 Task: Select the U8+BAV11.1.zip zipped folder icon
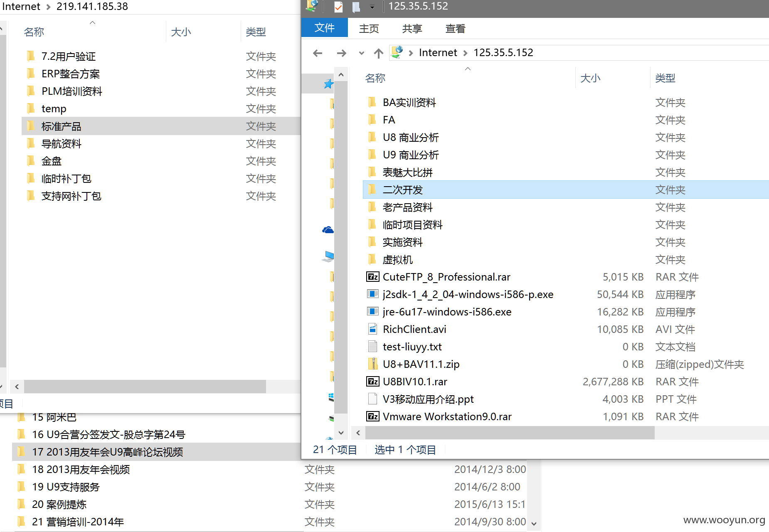[x=372, y=364]
